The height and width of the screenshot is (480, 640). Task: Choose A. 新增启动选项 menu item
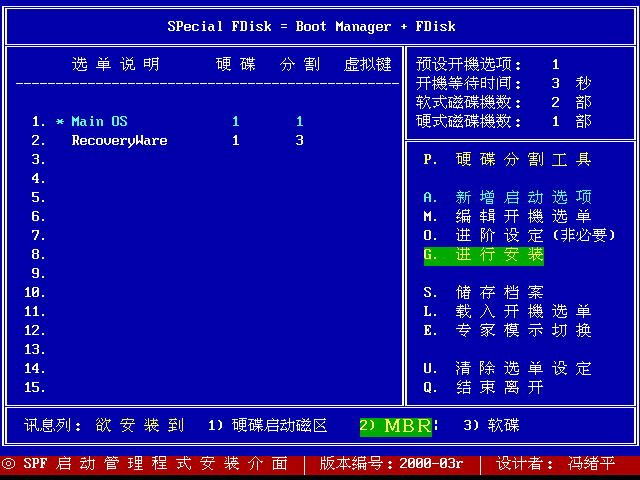click(507, 197)
